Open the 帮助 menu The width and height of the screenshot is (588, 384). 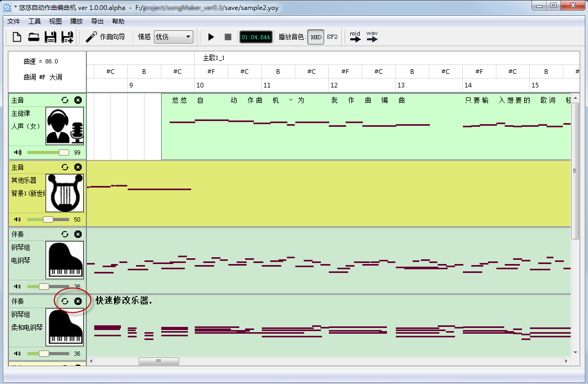click(118, 21)
